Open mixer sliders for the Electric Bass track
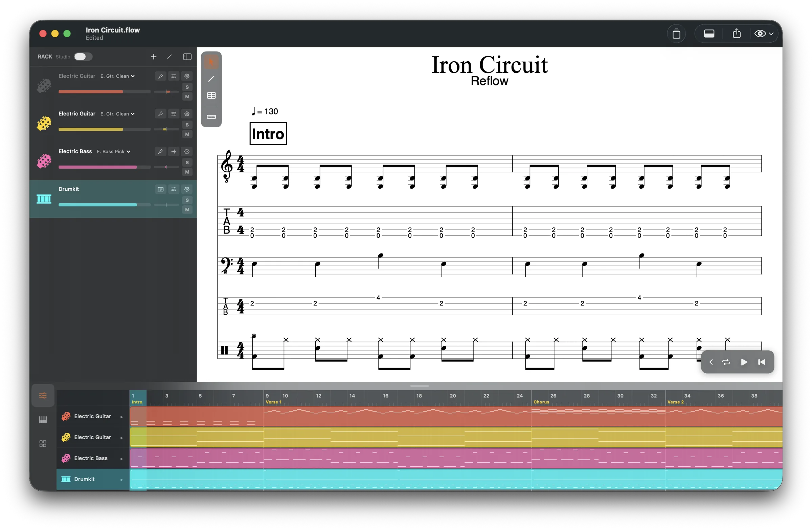 (174, 151)
